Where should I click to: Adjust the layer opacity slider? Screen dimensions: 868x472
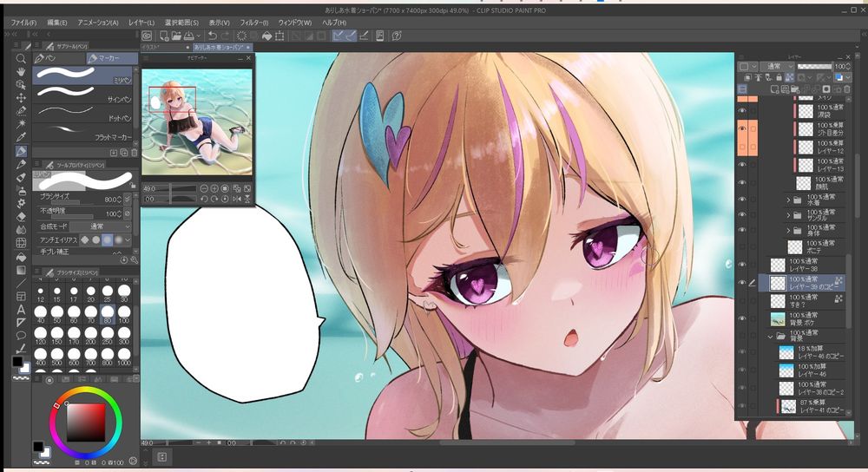pos(815,67)
